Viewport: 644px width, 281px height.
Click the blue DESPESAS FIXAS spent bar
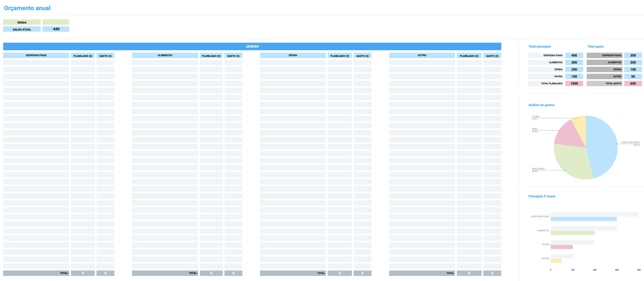tap(584, 219)
